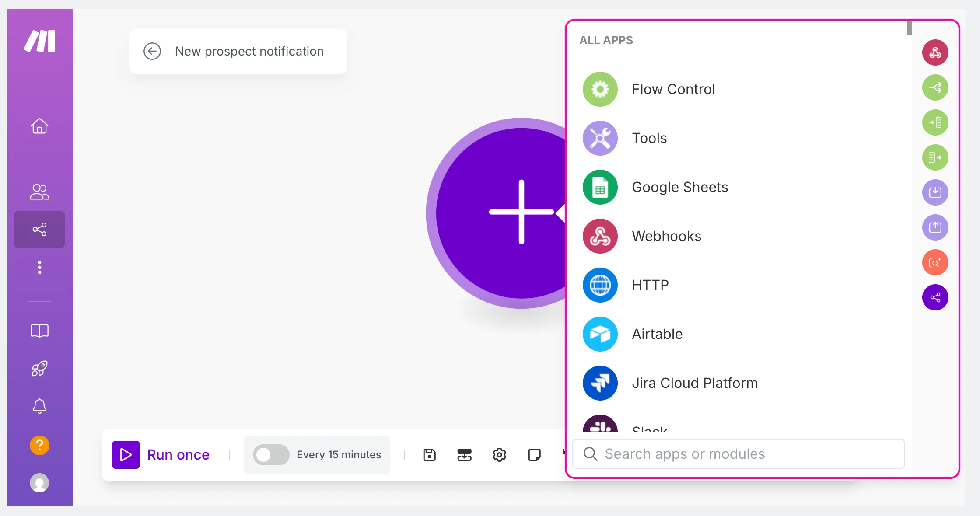Select the Slack app at list bottom
The width and height of the screenshot is (980, 516).
pos(739,423)
